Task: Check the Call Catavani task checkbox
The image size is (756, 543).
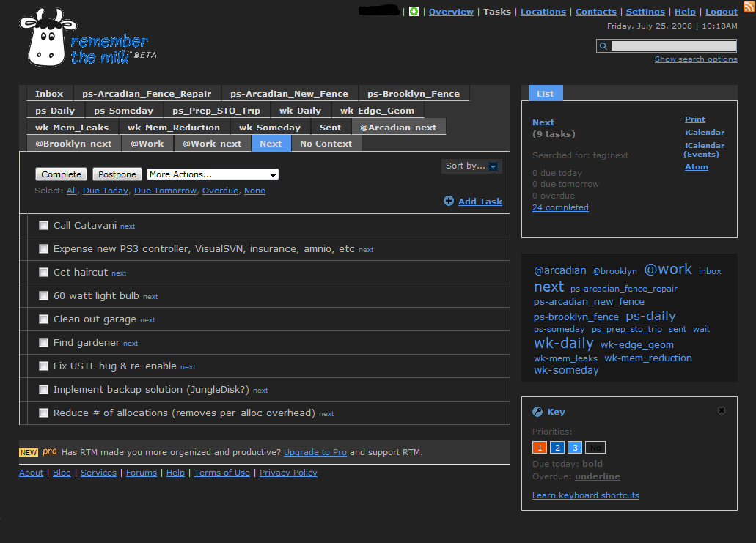Action: coord(44,226)
